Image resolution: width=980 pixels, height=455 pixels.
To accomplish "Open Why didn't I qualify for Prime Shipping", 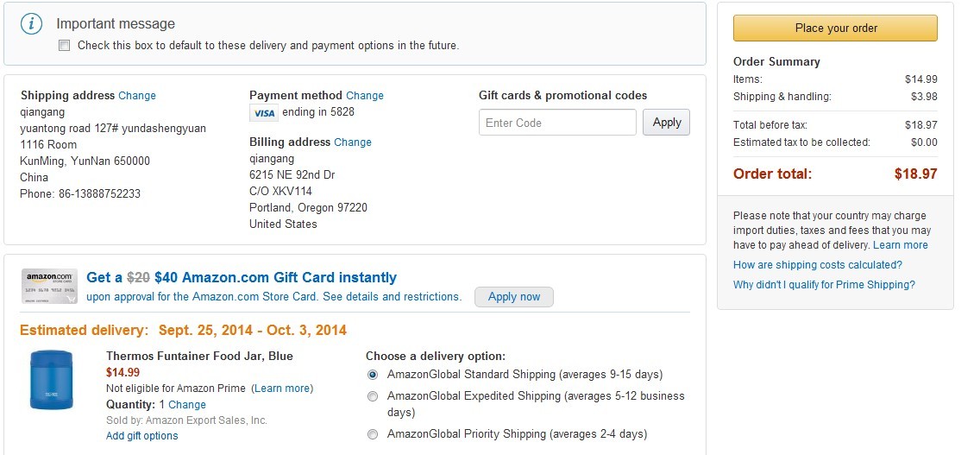I will (824, 285).
